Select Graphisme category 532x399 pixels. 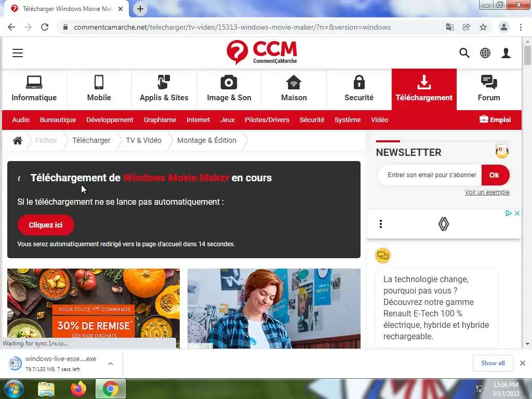160,120
